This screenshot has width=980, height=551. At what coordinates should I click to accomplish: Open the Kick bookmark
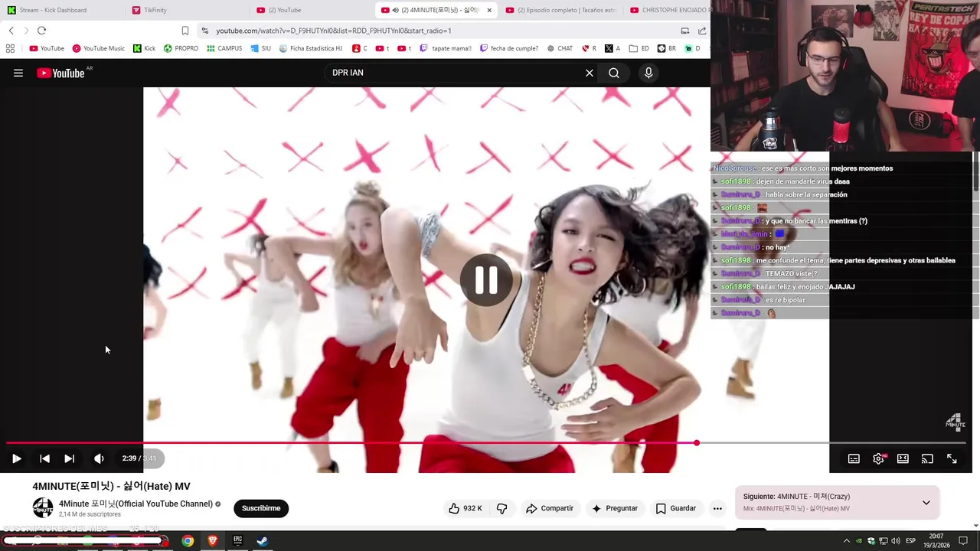point(144,48)
